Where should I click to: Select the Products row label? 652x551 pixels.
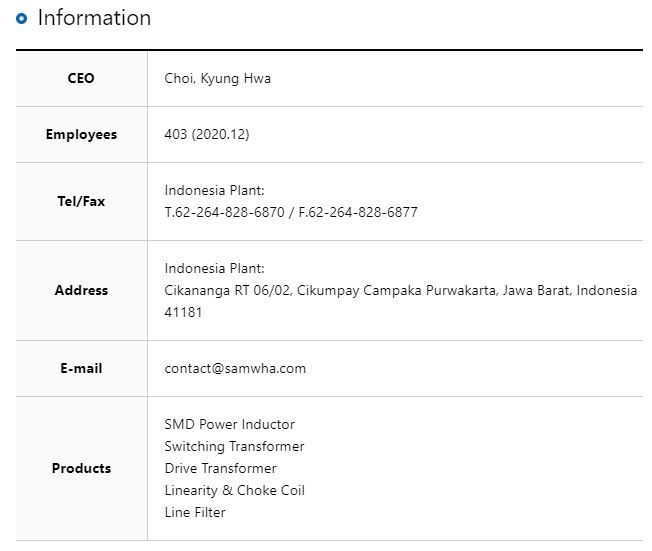[81, 468]
